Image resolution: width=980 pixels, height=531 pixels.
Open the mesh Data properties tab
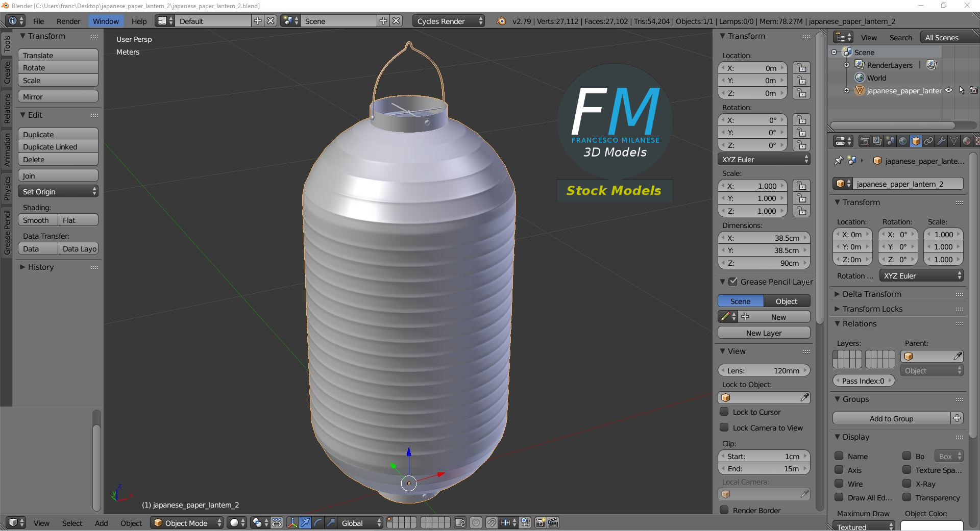point(954,141)
